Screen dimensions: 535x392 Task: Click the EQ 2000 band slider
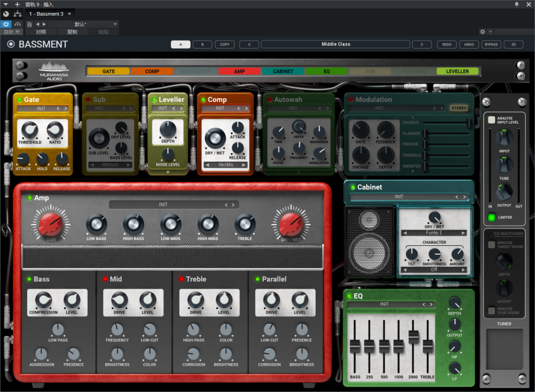point(413,337)
